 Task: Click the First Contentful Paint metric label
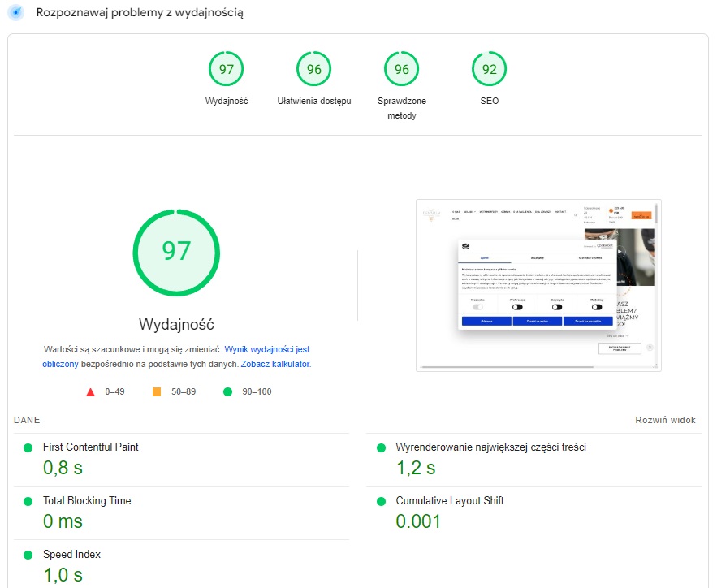[91, 447]
